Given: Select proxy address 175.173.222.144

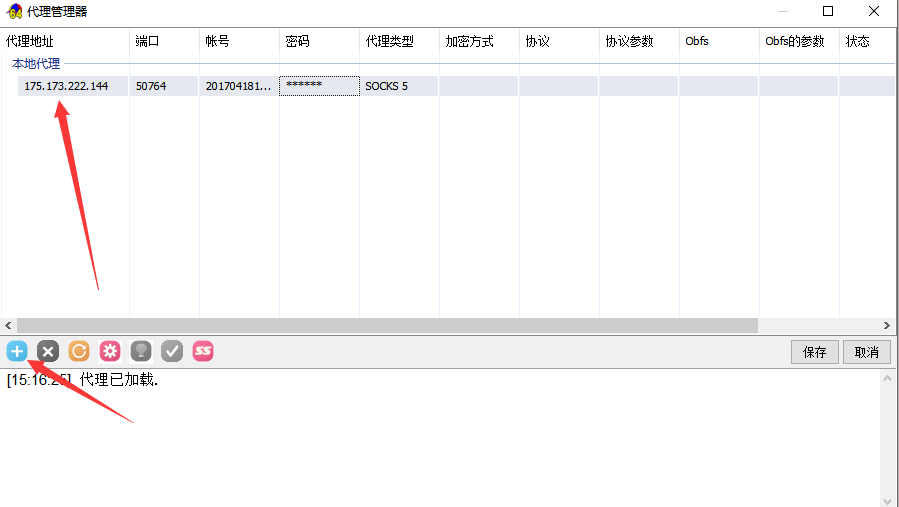Looking at the screenshot, I should tap(66, 86).
